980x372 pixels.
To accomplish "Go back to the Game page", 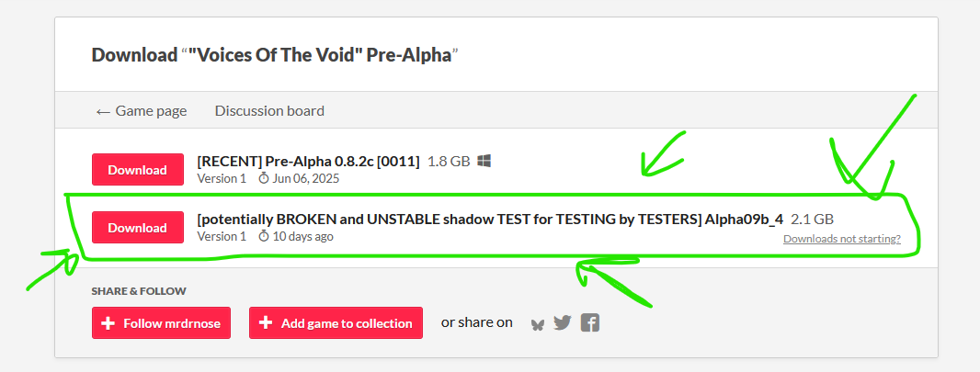I will 142,110.
